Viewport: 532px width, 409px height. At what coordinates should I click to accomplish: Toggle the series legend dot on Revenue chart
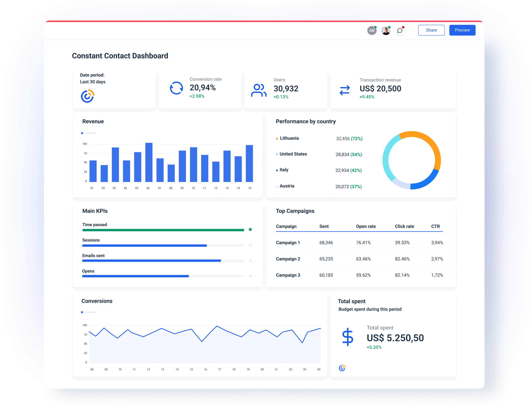(82, 133)
